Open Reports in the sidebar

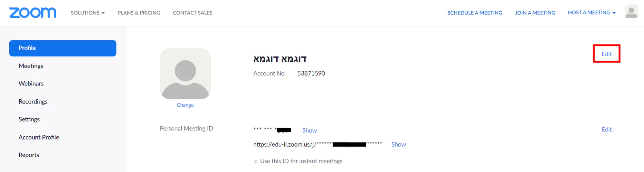[29, 155]
